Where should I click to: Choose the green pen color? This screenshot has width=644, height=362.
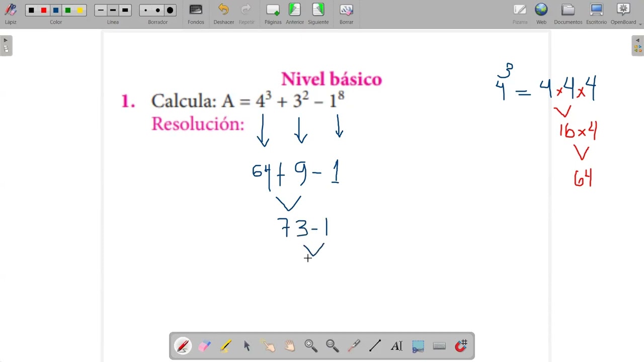click(68, 10)
